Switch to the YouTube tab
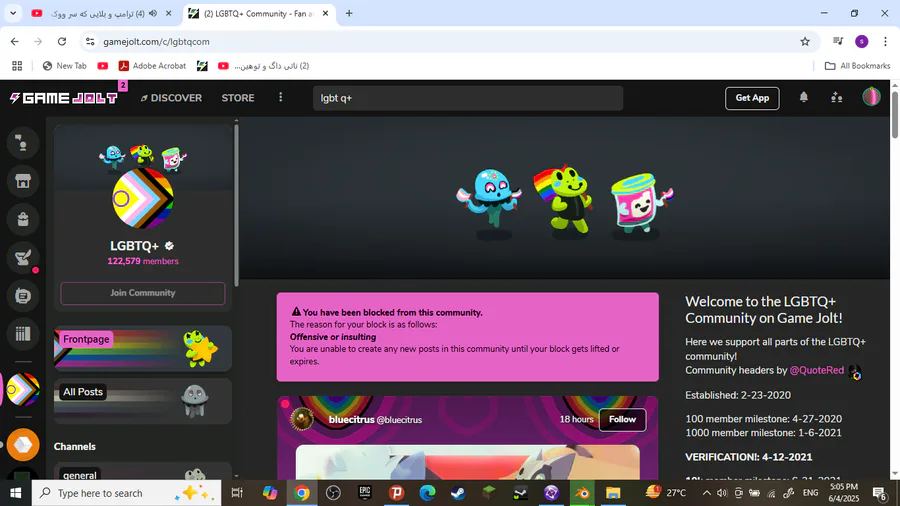Viewport: 900px width, 506px height. (102, 13)
